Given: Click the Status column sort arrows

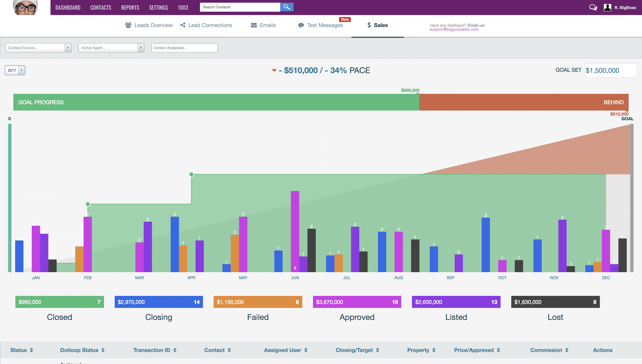Looking at the screenshot, I should pyautogui.click(x=32, y=350).
